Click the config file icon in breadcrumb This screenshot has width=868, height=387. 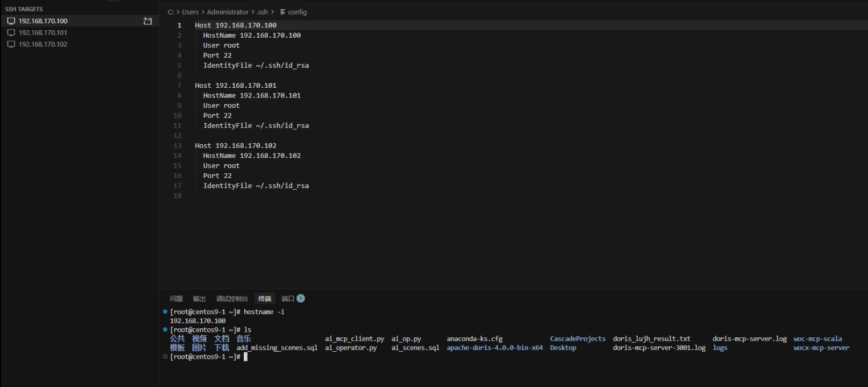tap(282, 12)
